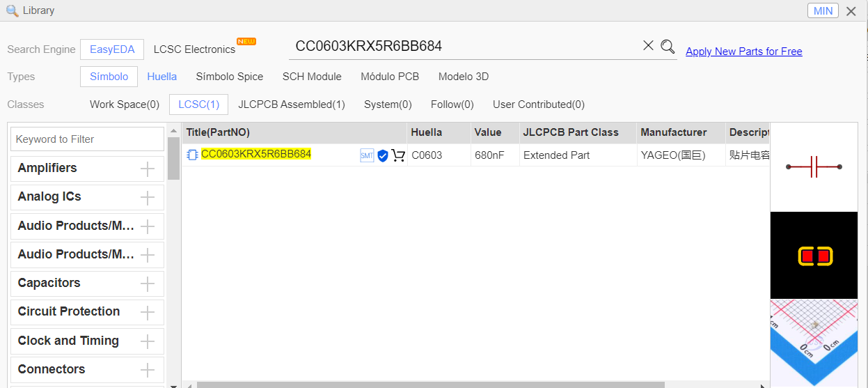
Task: Click the blue verified shield icon
Action: click(x=383, y=155)
